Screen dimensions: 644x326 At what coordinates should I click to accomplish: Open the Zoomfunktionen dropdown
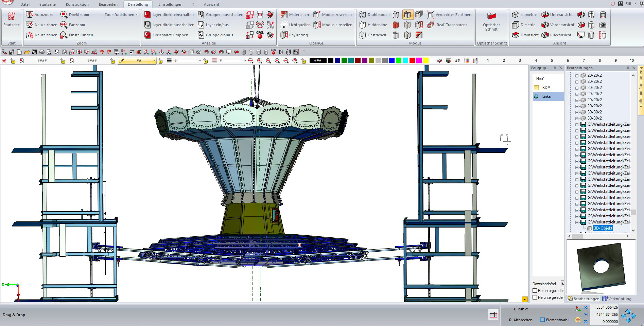(121, 15)
